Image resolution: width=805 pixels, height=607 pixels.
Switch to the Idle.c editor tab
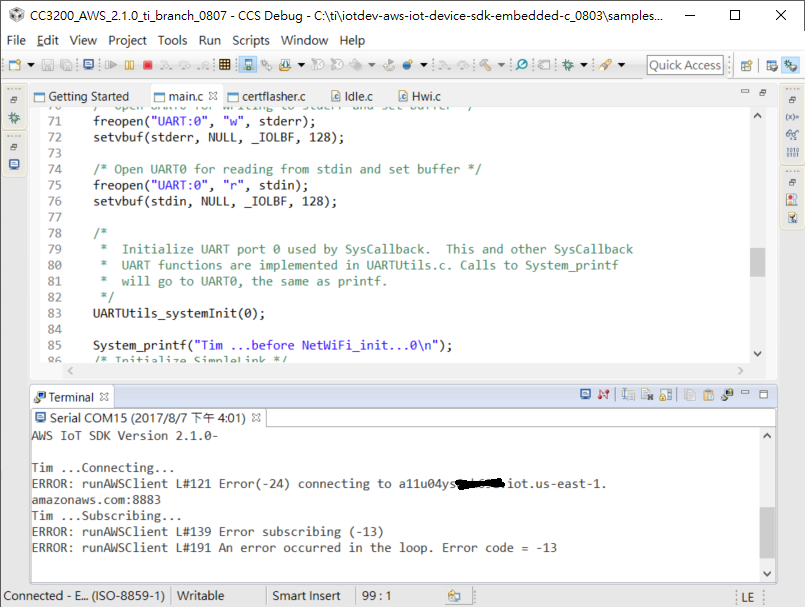tap(352, 97)
